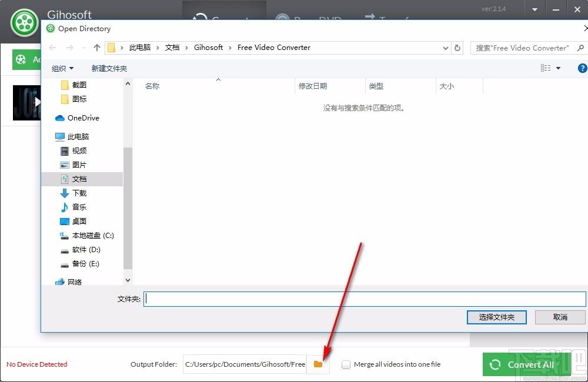Open the Gihosoft title bar dropdown menu
Viewport: 588px width, 382px height.
tap(534, 10)
